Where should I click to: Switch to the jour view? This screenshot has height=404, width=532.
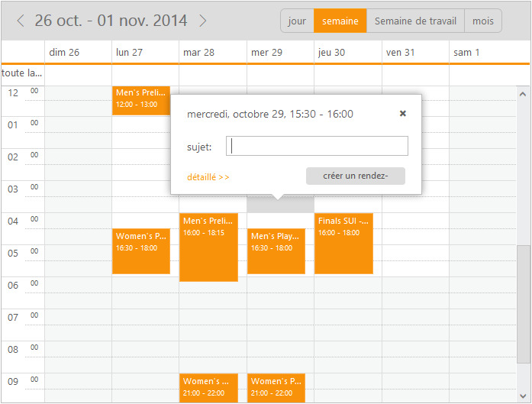pyautogui.click(x=297, y=21)
